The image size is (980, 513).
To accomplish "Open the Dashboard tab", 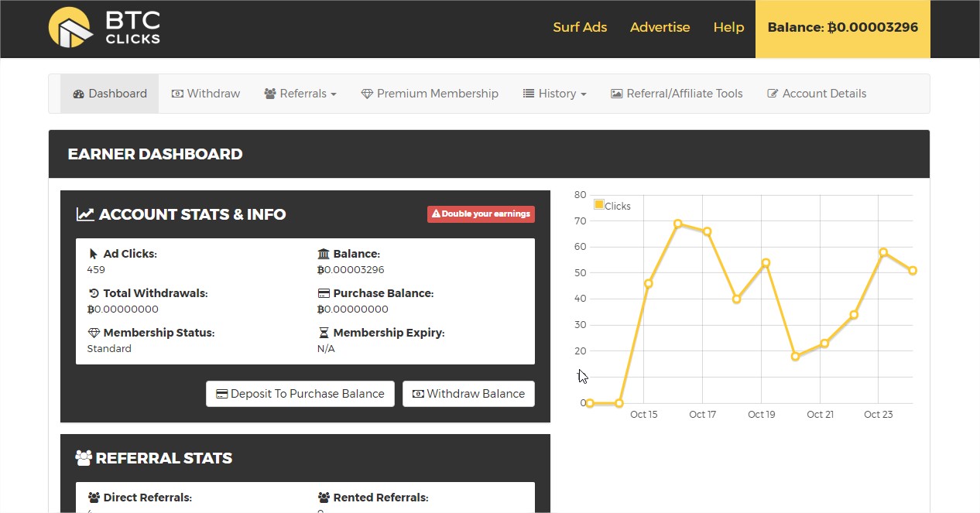I will [x=110, y=94].
